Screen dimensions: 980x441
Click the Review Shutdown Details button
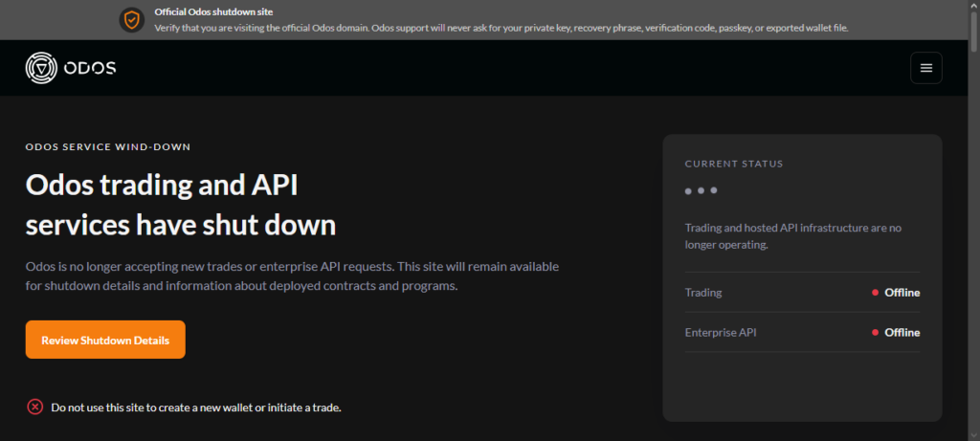pos(105,340)
